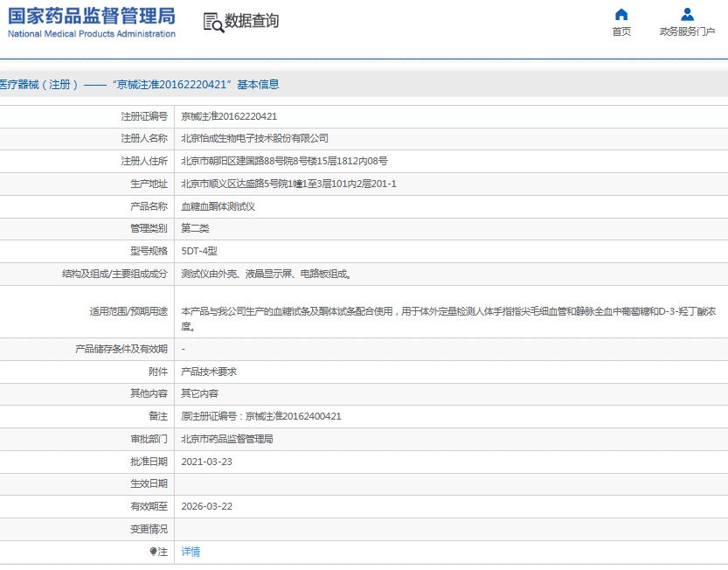Select intended use text 本产品与我公司生产的血糖试条
The image size is (728, 570).
[x=448, y=319]
